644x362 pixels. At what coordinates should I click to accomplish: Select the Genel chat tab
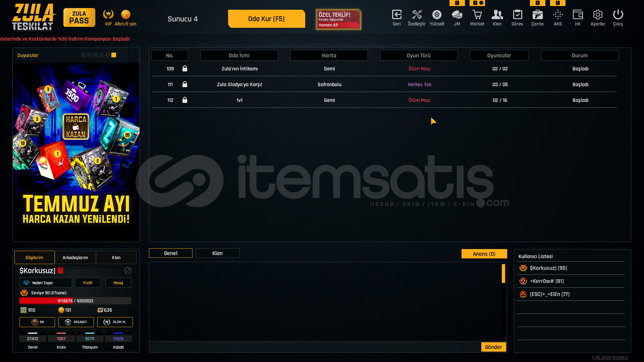(171, 253)
